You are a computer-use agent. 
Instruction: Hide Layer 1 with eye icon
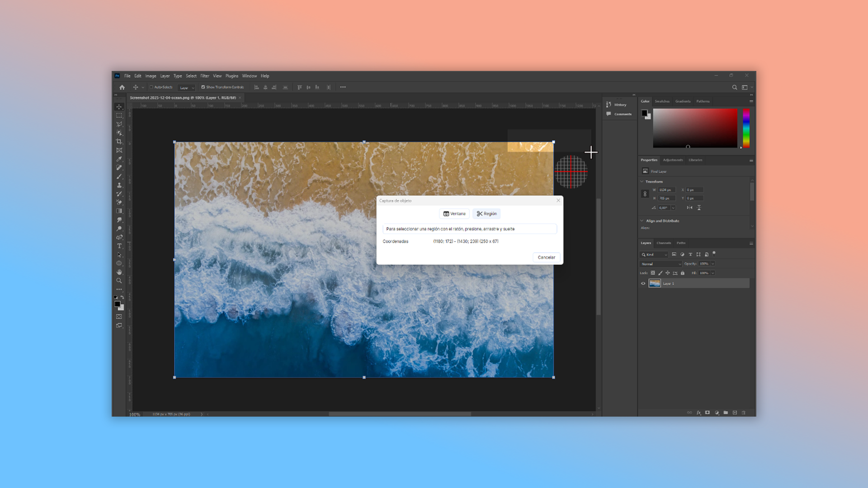[x=643, y=283]
